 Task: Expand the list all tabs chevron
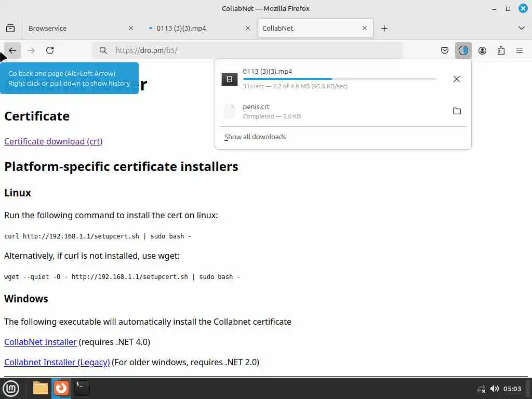522,28
